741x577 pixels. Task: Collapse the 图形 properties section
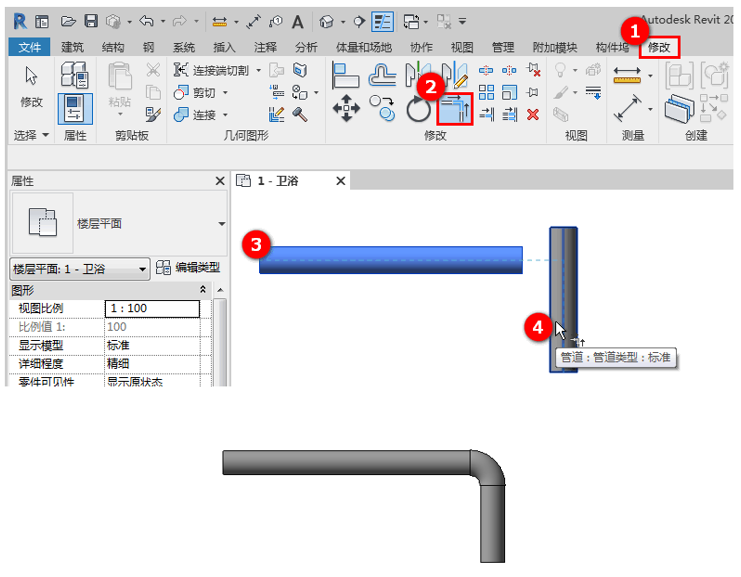coord(204,289)
